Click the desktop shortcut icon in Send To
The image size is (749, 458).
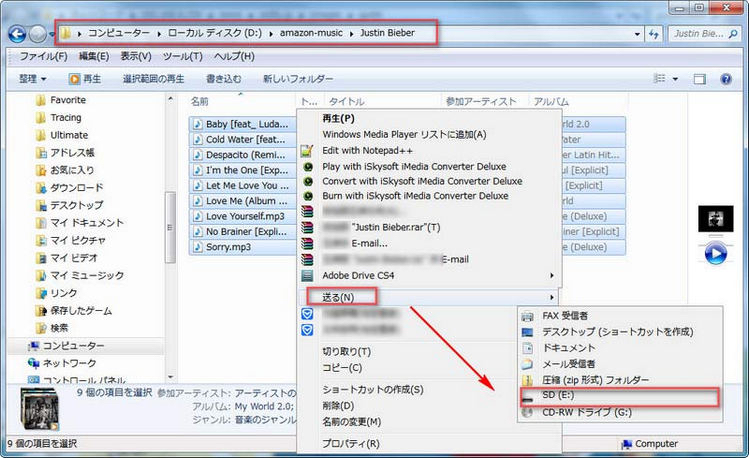527,332
